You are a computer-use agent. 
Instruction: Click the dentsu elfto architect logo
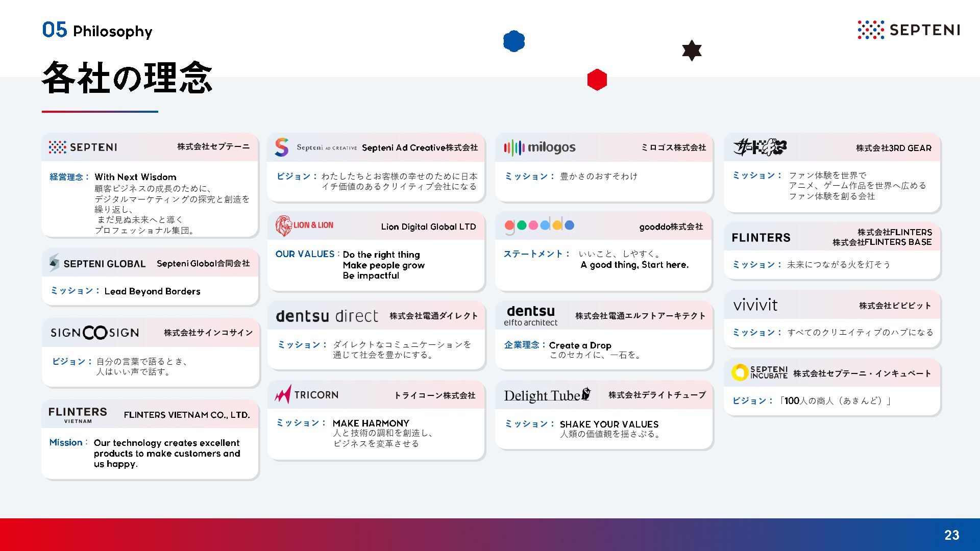point(530,316)
